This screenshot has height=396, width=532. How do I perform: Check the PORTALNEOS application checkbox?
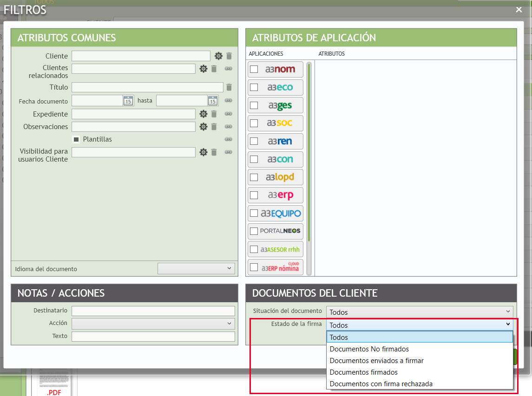pos(254,231)
